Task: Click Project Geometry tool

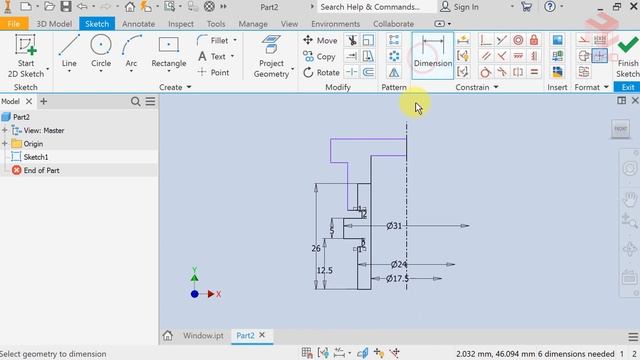Action: (271, 56)
